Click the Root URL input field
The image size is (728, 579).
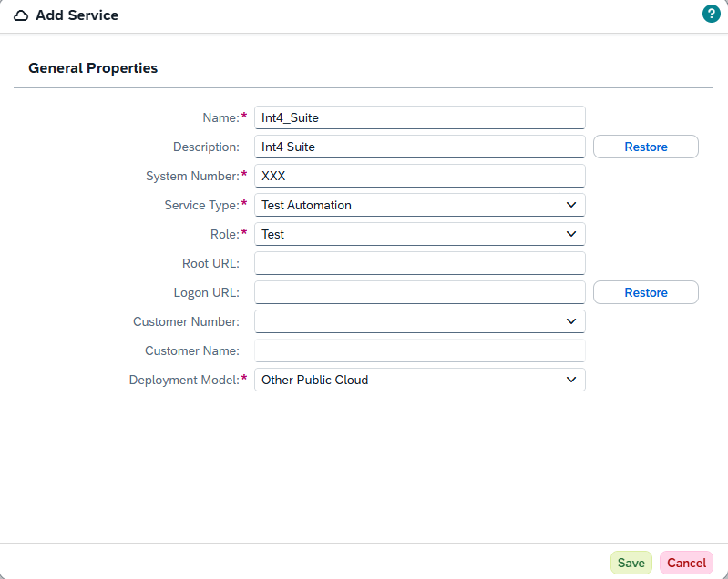[420, 263]
